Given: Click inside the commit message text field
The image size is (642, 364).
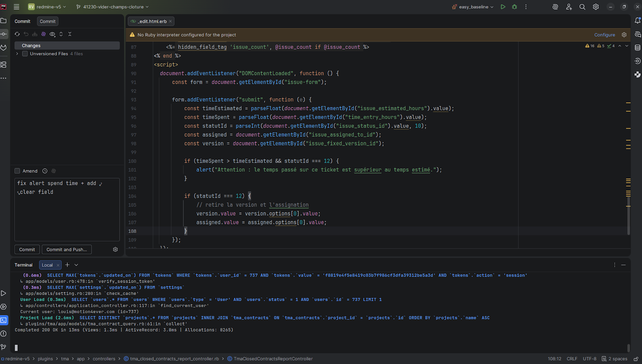Looking at the screenshot, I should pos(67,212).
